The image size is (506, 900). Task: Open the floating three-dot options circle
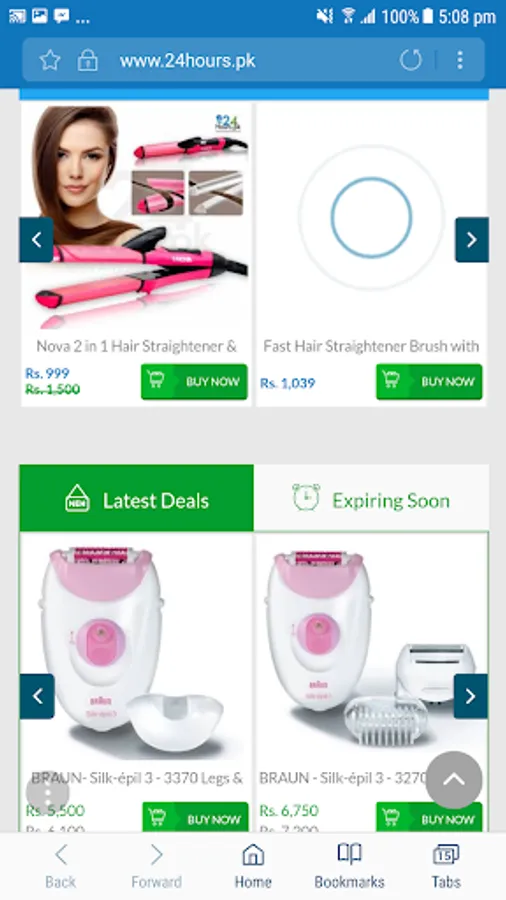tap(48, 793)
